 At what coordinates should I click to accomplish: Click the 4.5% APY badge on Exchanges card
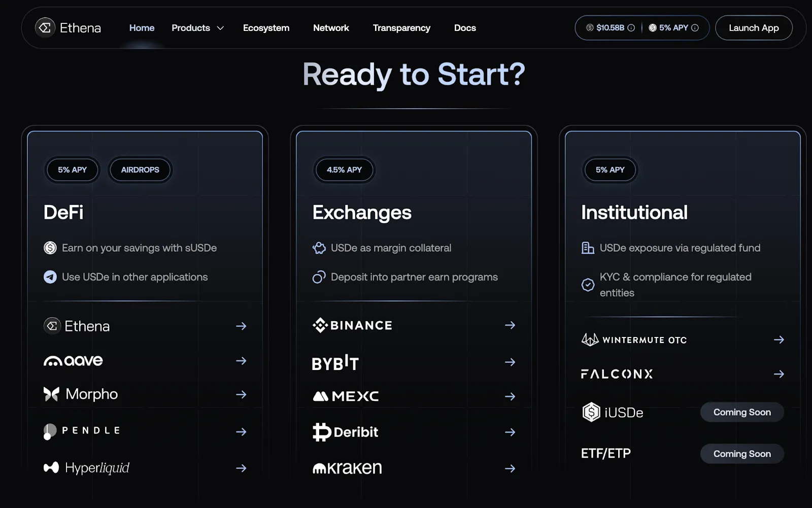[344, 170]
